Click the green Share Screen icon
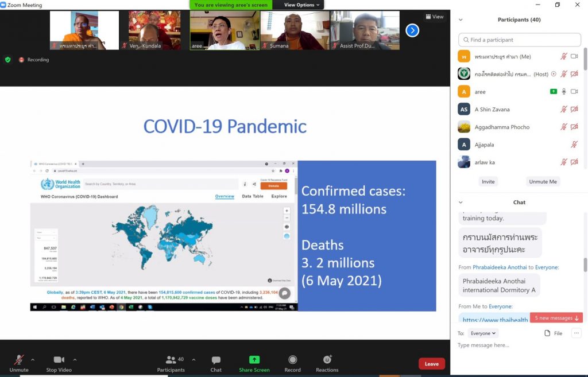Image resolution: width=588 pixels, height=377 pixels. [254, 360]
